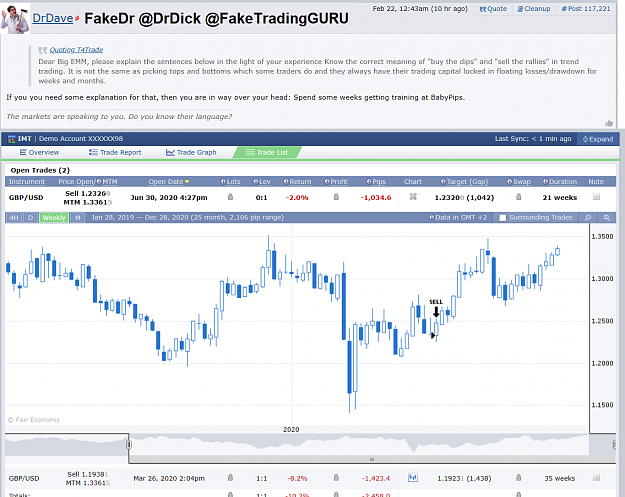The height and width of the screenshot is (497, 625).
Task: Expand the trade explorer with Expand
Action: point(597,139)
